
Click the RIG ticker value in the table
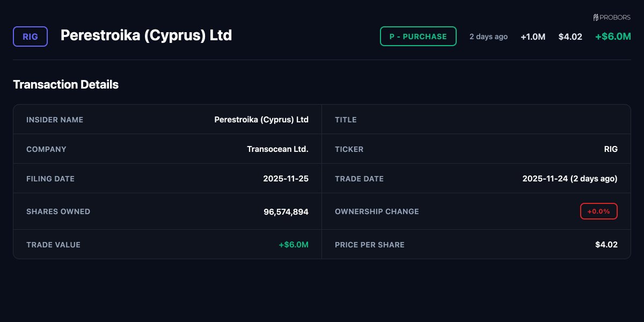tap(611, 149)
